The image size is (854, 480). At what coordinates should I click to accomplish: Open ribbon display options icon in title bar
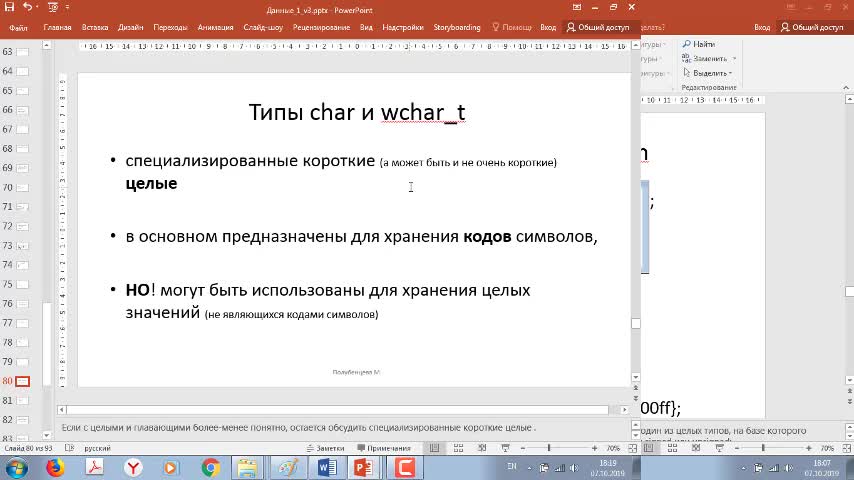(577, 7)
